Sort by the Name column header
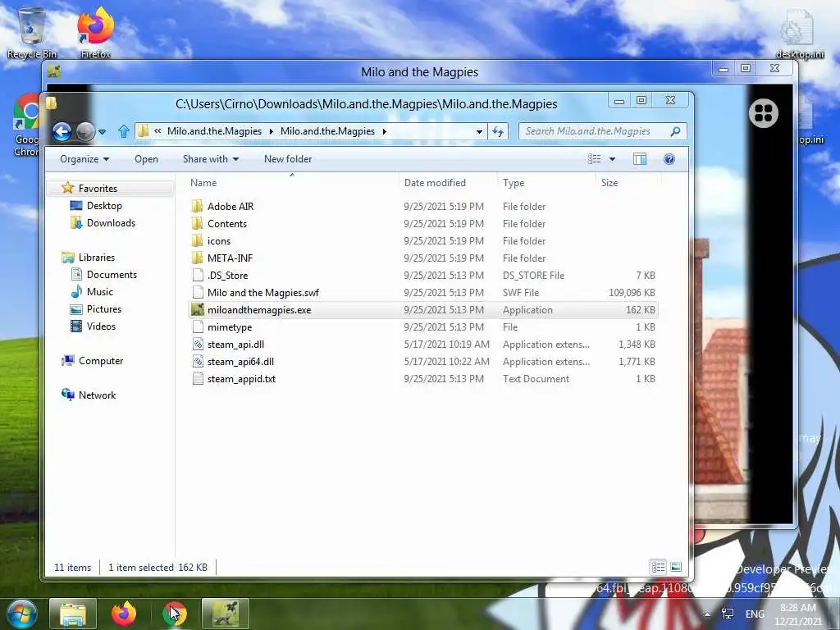The image size is (840, 630). coord(203,183)
